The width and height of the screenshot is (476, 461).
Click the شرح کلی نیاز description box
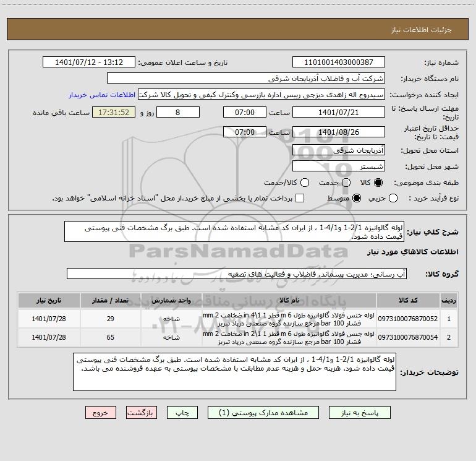click(234, 231)
